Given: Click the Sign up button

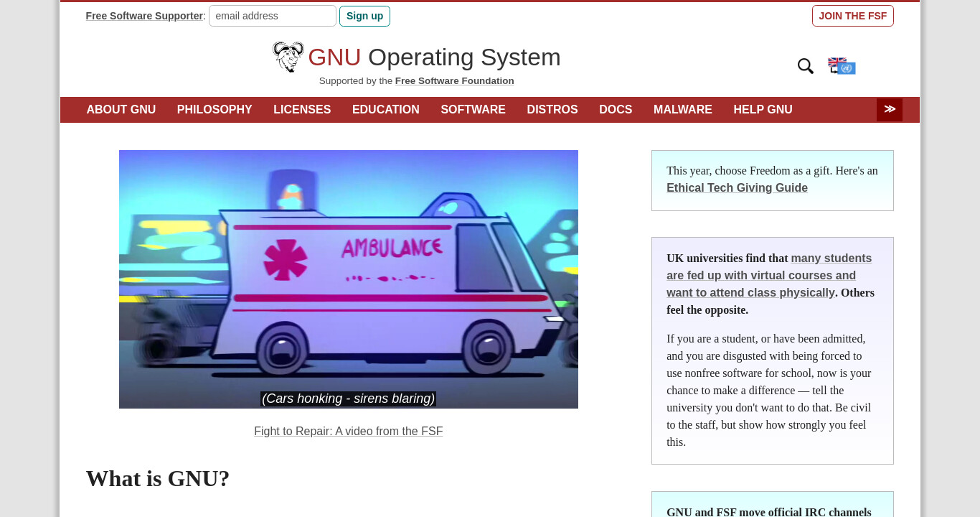Looking at the screenshot, I should pos(364,16).
